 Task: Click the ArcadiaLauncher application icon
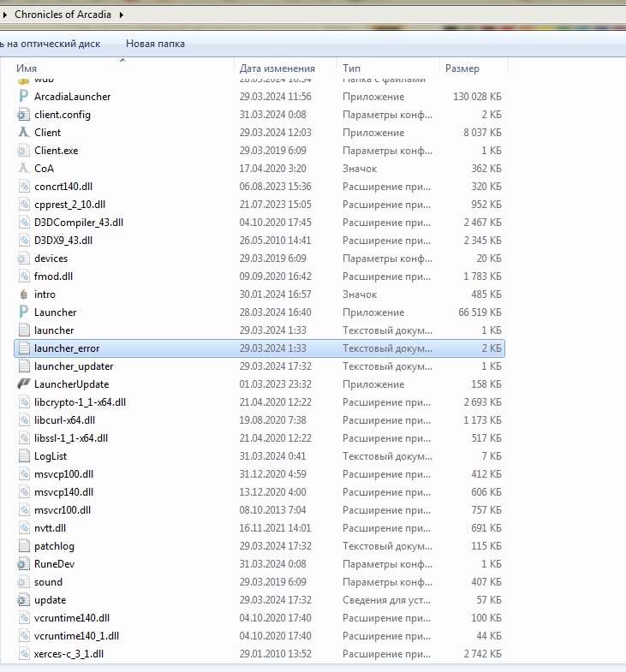(x=24, y=97)
